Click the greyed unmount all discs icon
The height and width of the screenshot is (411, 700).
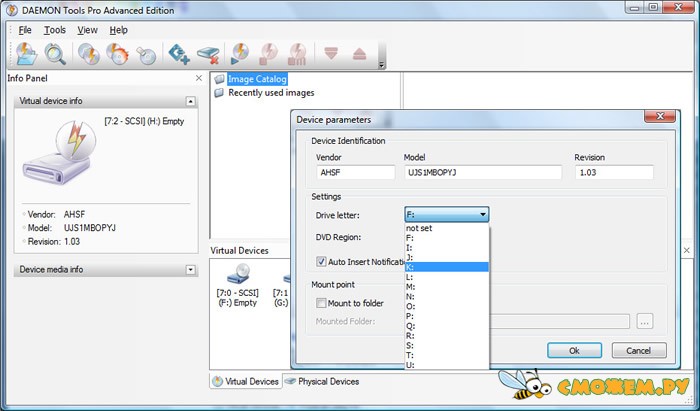pyautogui.click(x=297, y=54)
